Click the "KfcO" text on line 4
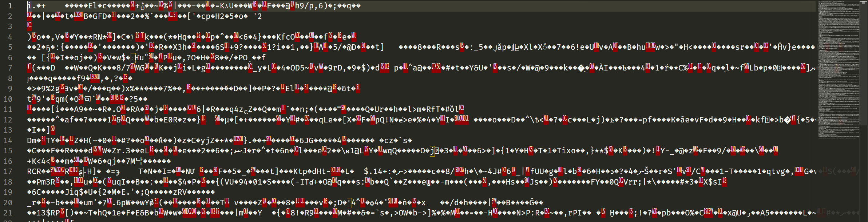The height and width of the screenshot is (222, 868). (x=285, y=37)
